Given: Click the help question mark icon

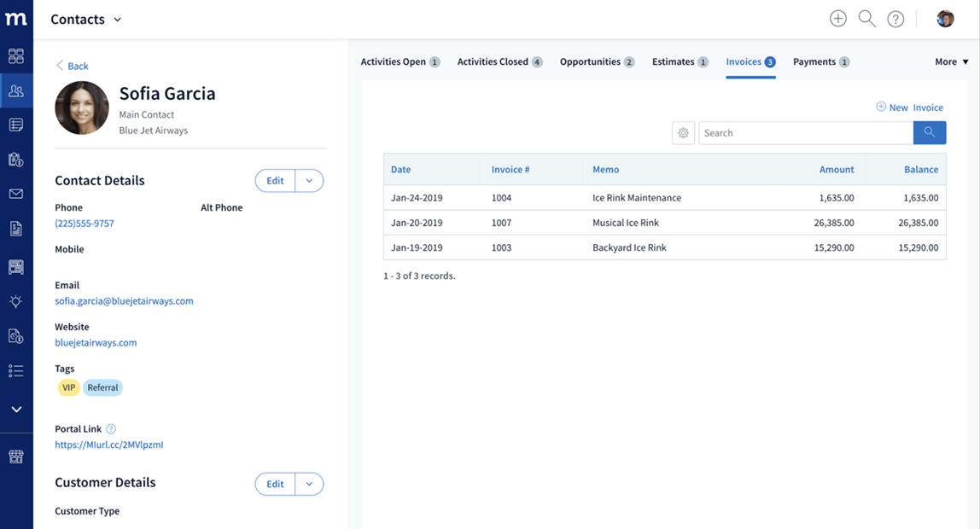Looking at the screenshot, I should point(895,19).
